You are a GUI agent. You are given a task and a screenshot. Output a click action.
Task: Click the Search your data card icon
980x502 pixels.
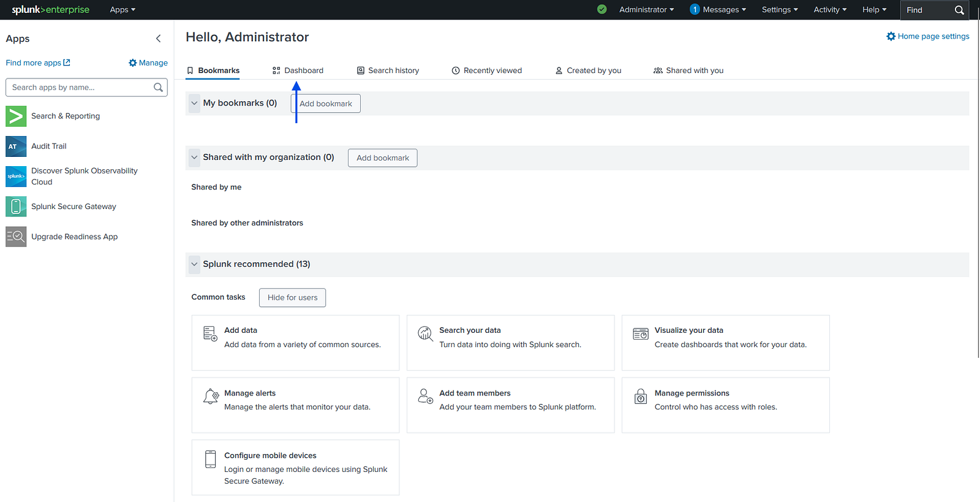tap(426, 333)
